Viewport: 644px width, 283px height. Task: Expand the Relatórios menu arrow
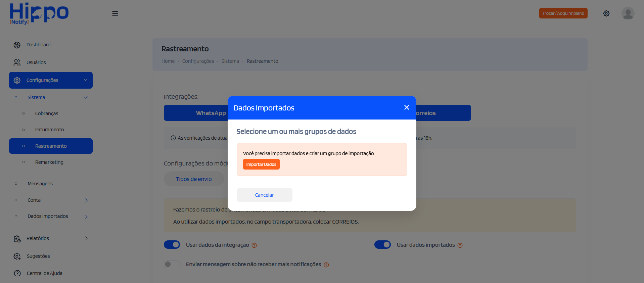coord(86,238)
